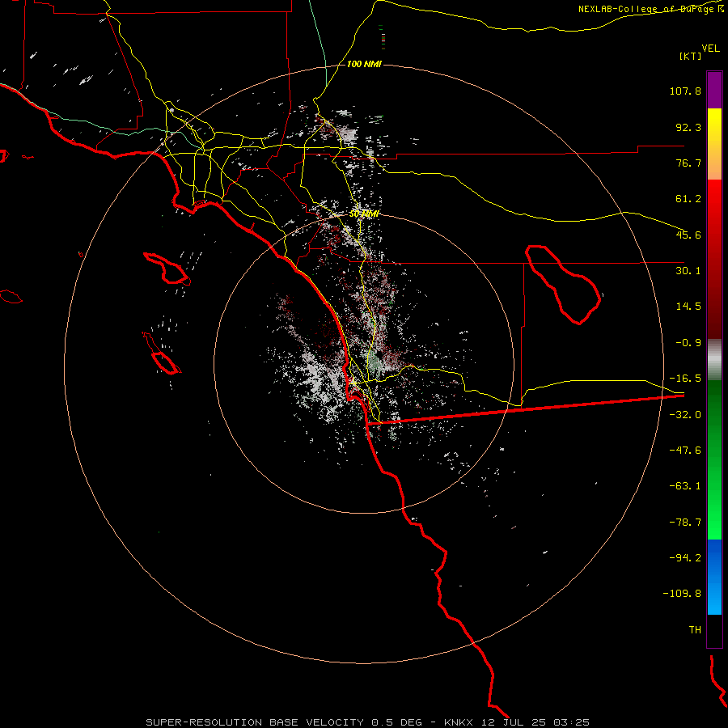This screenshot has width=728, height=728.
Task: Click the yellow segment of color bar
Action: (714, 144)
